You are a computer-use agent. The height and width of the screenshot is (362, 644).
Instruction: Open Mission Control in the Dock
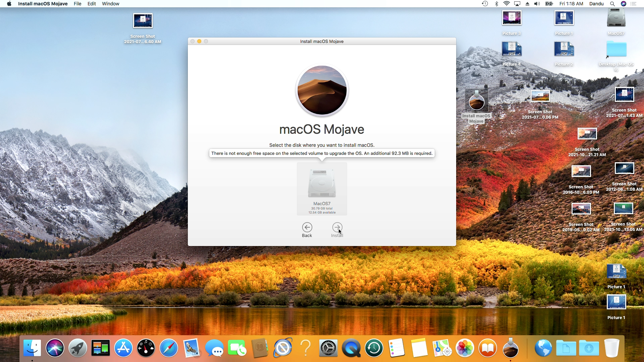tap(101, 348)
